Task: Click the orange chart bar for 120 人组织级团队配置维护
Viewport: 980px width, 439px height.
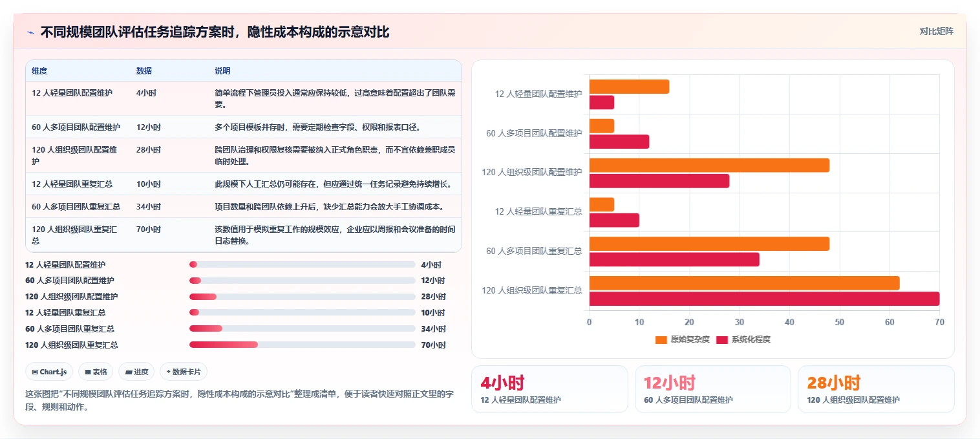Action: coord(709,166)
